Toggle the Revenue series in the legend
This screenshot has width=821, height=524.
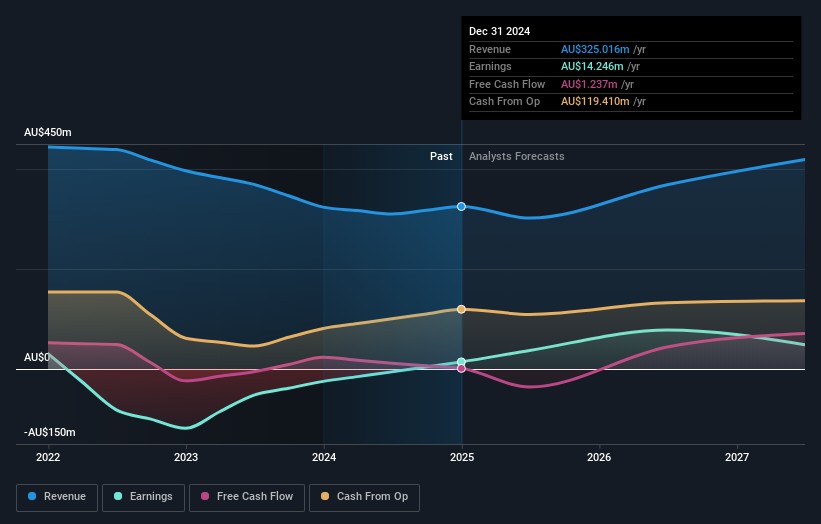click(x=57, y=496)
